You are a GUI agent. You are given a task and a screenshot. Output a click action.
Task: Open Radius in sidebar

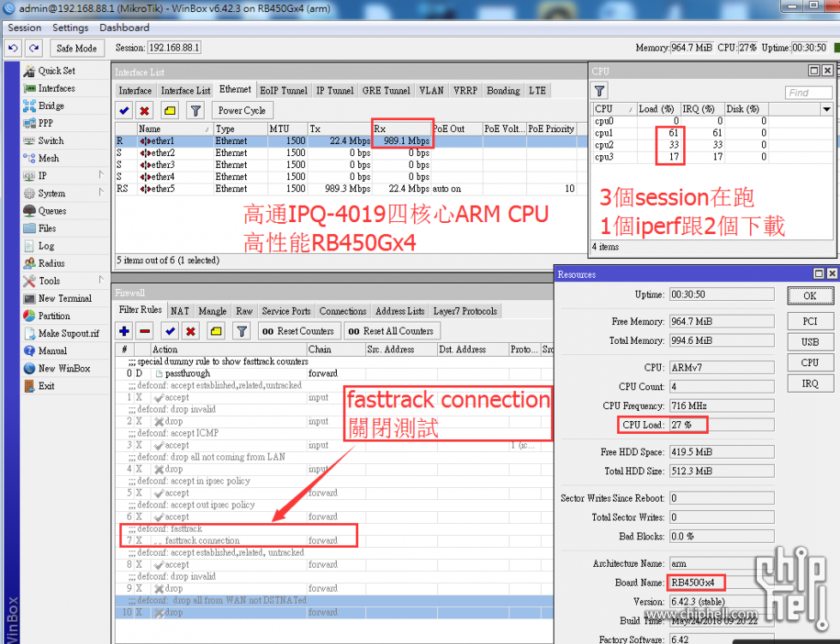[51, 263]
